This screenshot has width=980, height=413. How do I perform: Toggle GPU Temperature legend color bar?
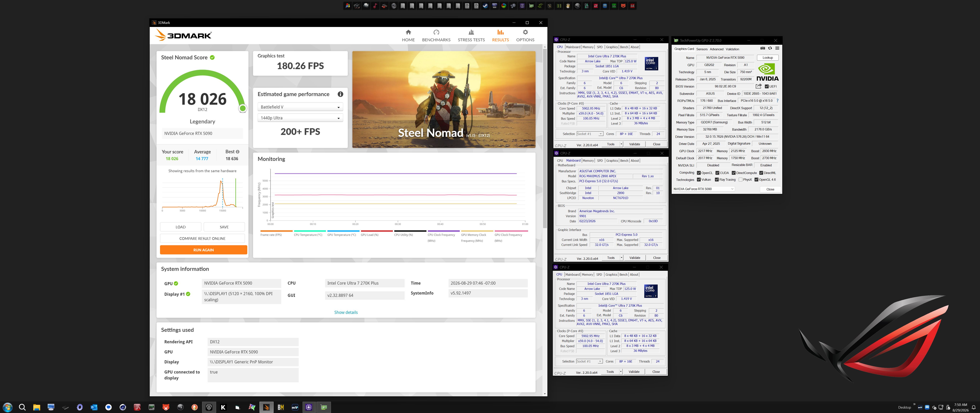[x=343, y=231]
